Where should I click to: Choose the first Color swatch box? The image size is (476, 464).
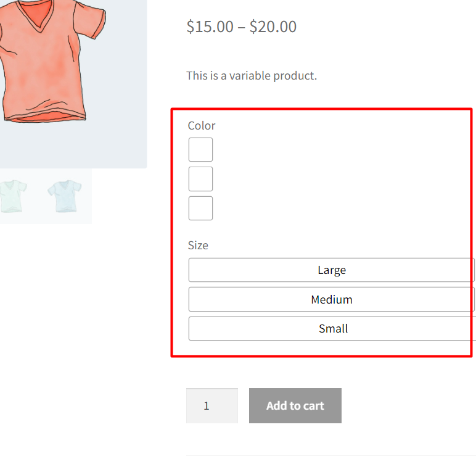pos(200,150)
